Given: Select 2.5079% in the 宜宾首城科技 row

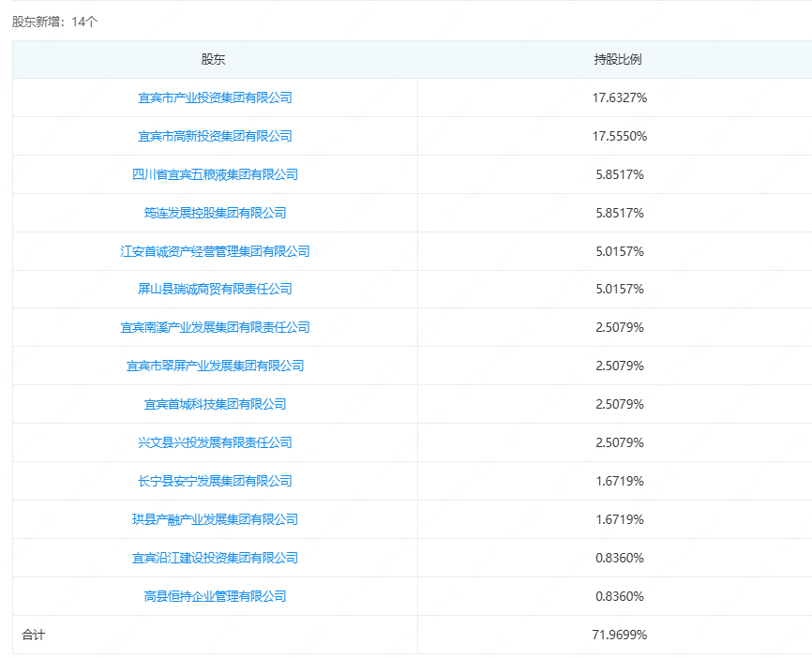Looking at the screenshot, I should tap(620, 404).
